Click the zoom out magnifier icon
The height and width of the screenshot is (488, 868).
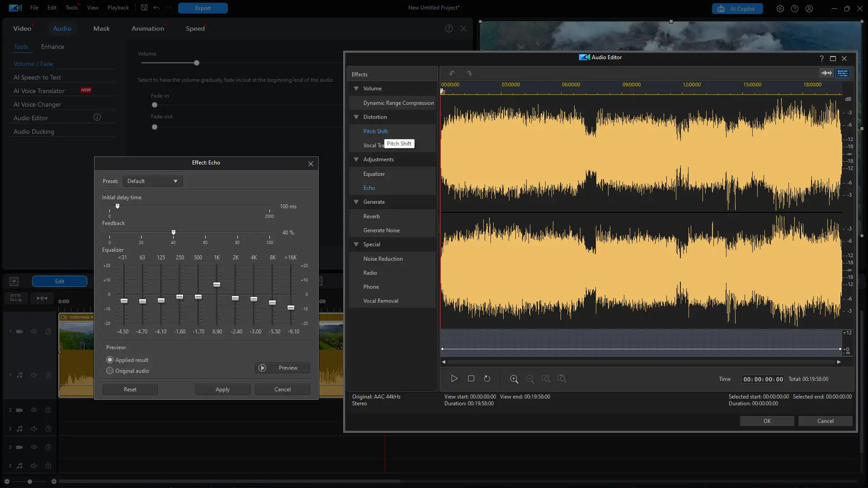pos(530,379)
